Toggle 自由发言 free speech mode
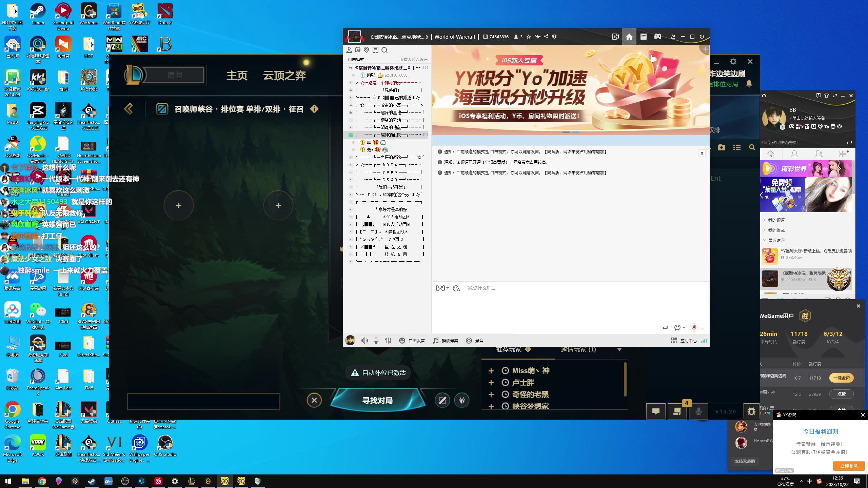 pos(412,341)
